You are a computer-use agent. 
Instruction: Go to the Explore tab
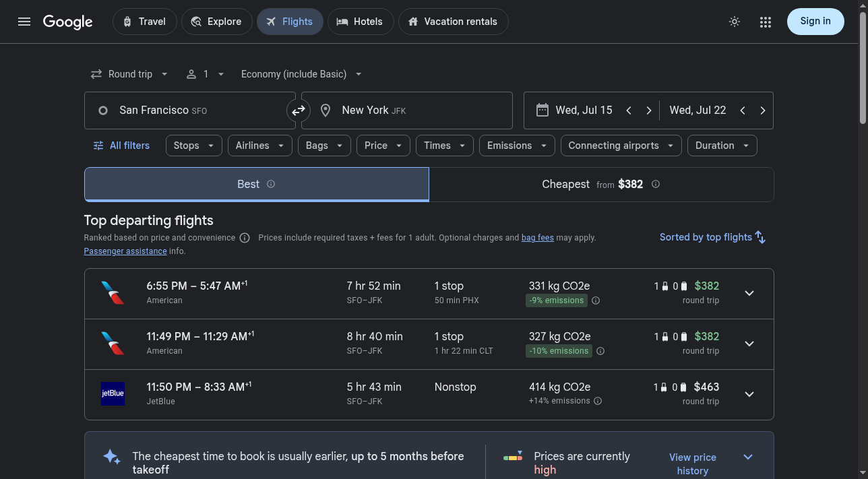coord(217,22)
